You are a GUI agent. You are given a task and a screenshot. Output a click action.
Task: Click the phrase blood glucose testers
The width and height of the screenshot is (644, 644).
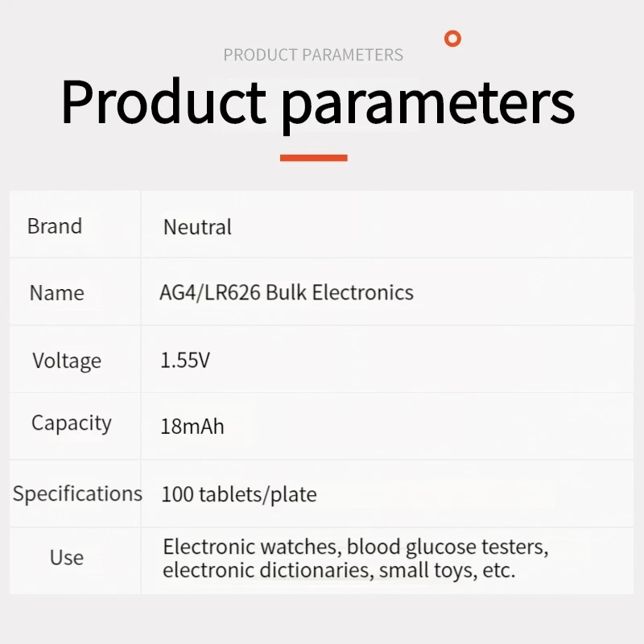tap(447, 547)
